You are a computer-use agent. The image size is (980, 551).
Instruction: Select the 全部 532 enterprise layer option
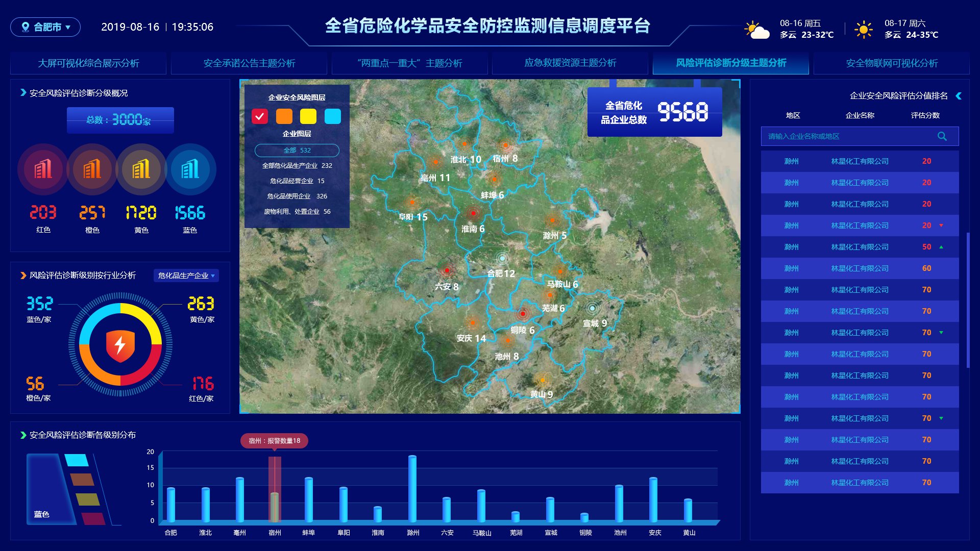click(x=297, y=151)
